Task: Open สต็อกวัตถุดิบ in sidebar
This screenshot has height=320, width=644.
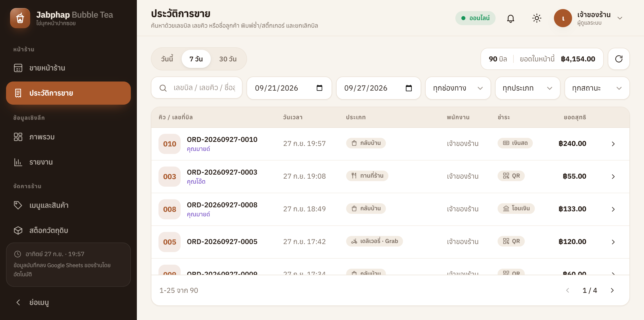Action: tap(68, 230)
